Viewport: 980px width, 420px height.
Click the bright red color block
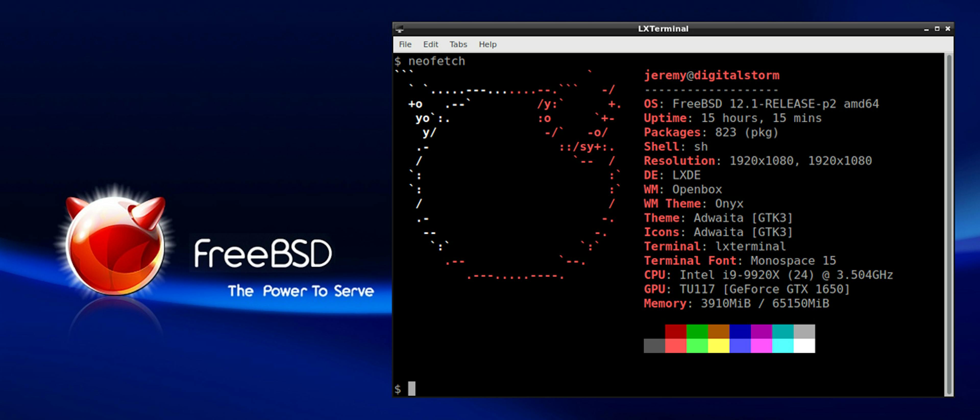point(676,346)
